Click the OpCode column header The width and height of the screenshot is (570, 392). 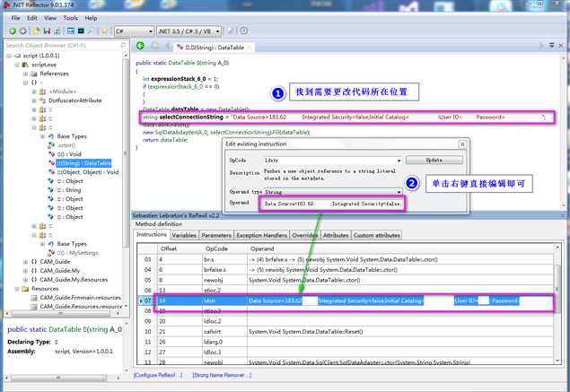[x=216, y=248]
